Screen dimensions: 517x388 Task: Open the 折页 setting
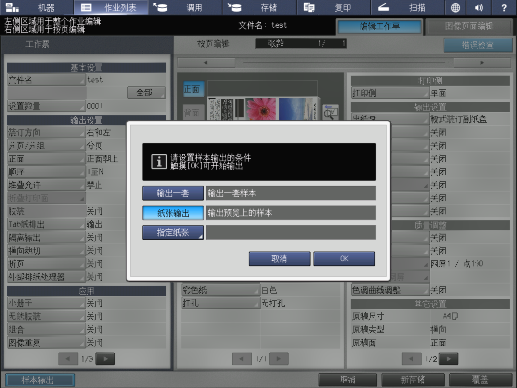[x=46, y=264]
